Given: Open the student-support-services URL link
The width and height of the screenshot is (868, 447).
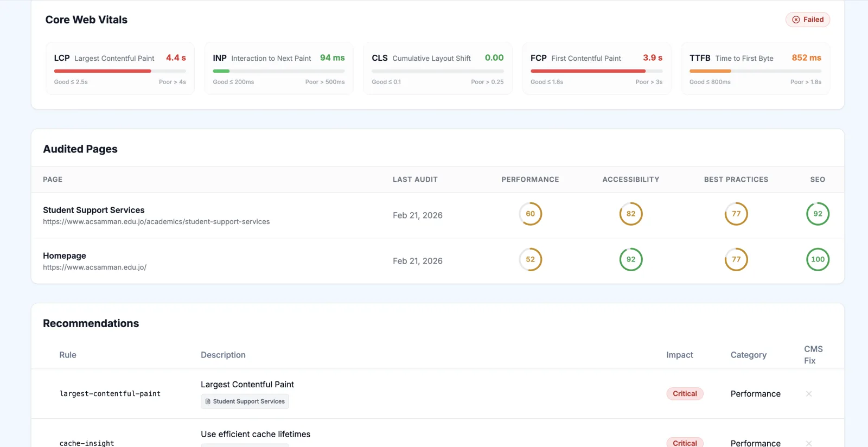Looking at the screenshot, I should pos(156,222).
